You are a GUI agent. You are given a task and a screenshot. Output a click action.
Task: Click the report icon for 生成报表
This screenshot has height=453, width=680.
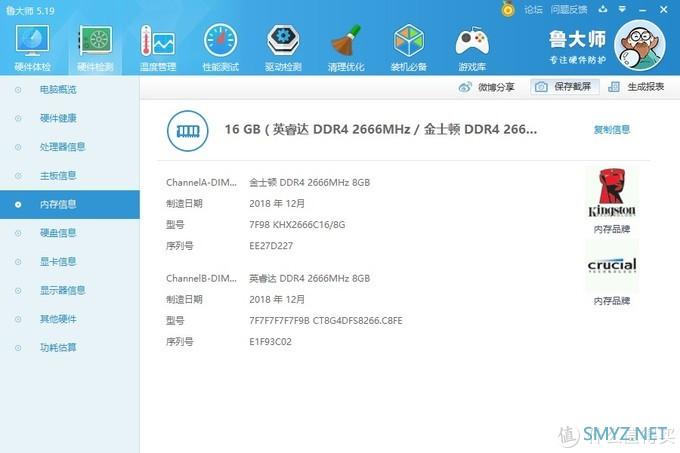614,87
